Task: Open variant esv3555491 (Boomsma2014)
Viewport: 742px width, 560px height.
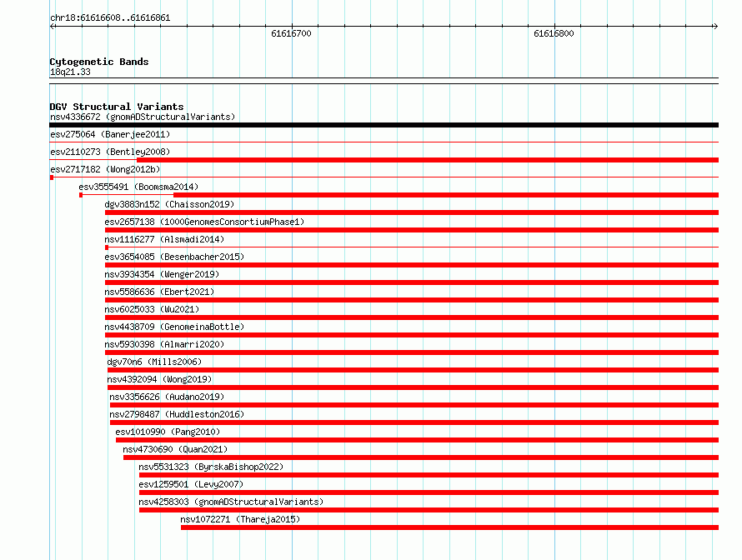Action: point(138,187)
